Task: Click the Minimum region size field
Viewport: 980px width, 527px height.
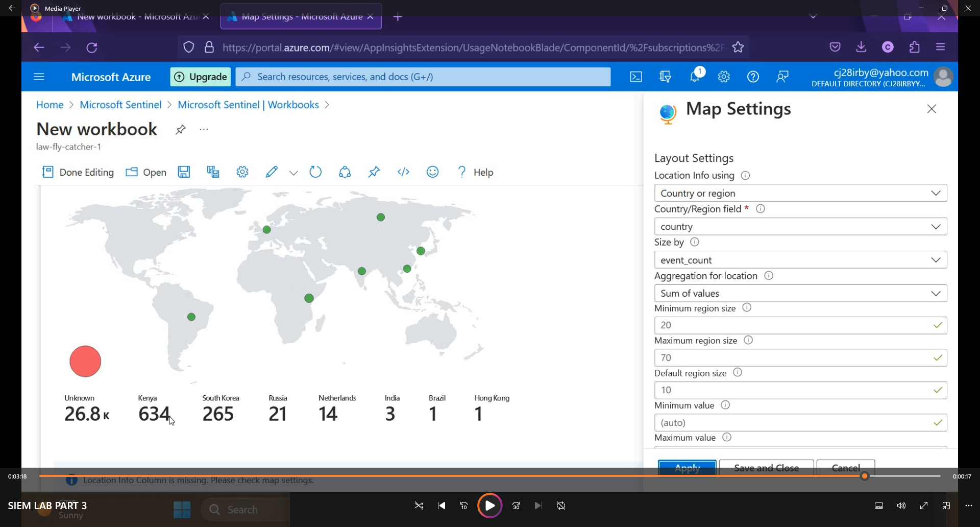Action: [800, 325]
